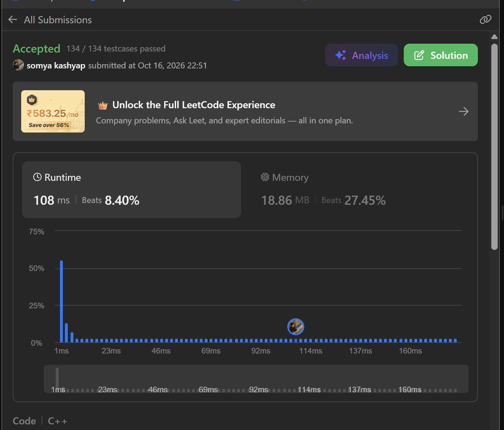Select the tallest bar in the runtime chart
Image resolution: width=504 pixels, height=430 pixels.
[61, 302]
